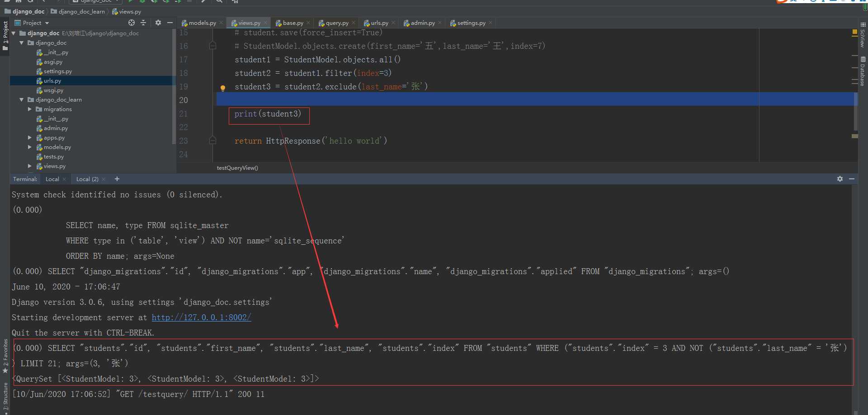This screenshot has height=415, width=868.
Task: Expand the apps.py node in tree
Action: (30, 137)
